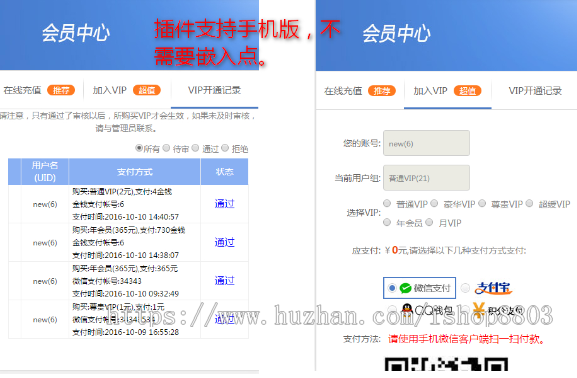Open VIP开通记录 tab in right panel
This screenshot has width=577, height=378.
535,91
